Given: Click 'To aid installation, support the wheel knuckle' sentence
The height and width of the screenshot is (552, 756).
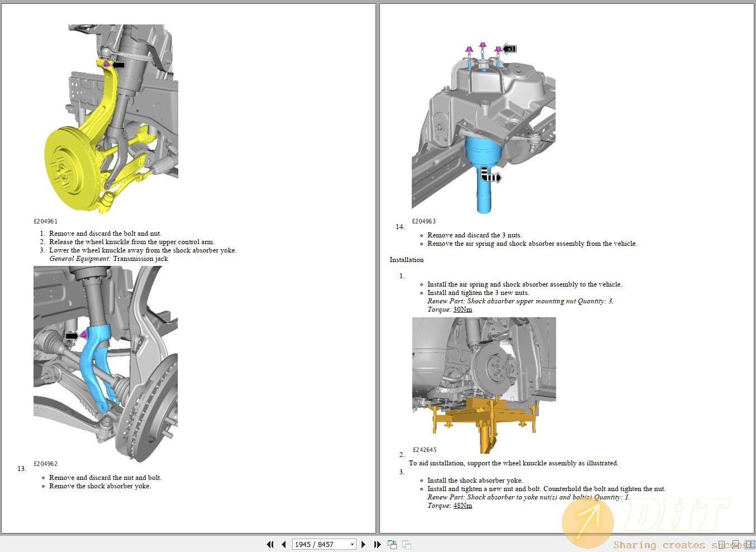Looking at the screenshot, I should pos(513,463).
